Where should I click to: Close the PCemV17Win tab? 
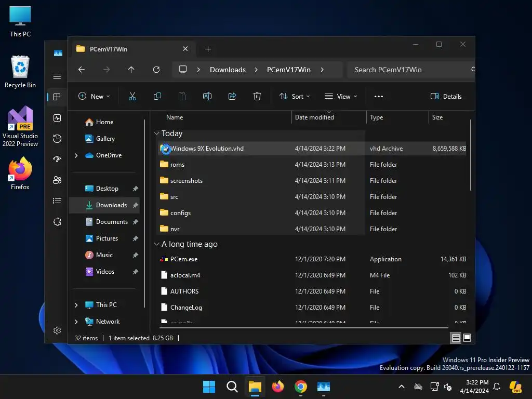pyautogui.click(x=185, y=49)
